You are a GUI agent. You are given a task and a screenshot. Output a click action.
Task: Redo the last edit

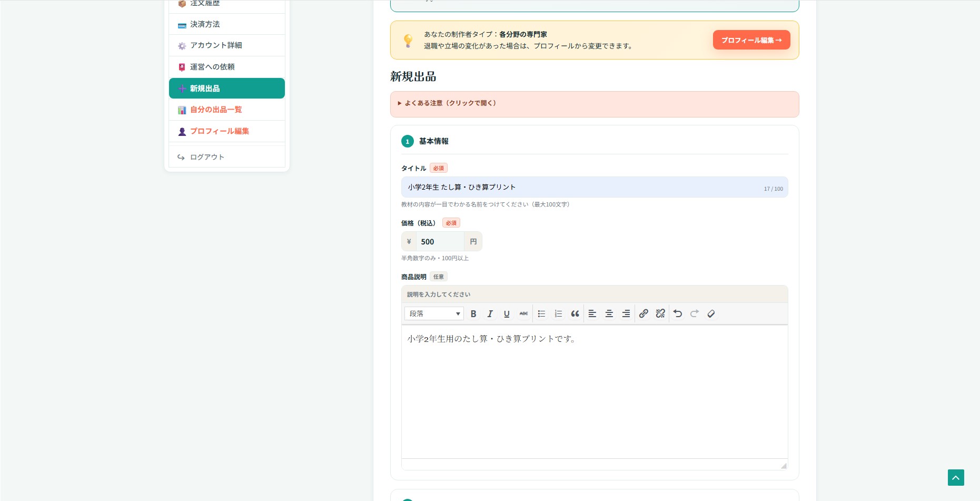tap(695, 313)
